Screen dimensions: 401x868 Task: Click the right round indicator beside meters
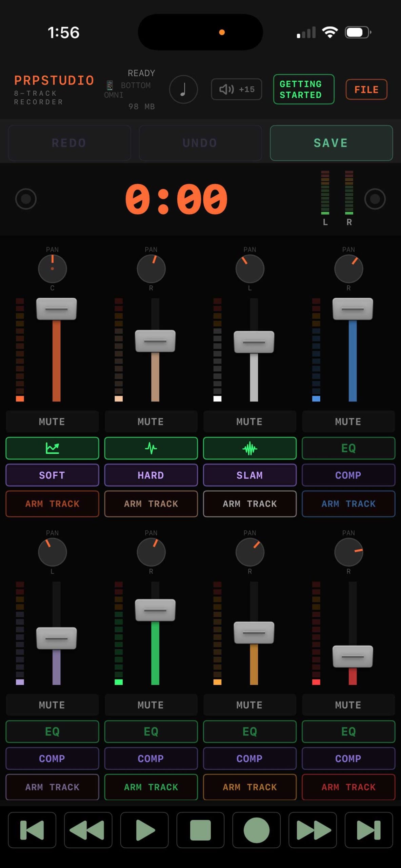click(375, 199)
